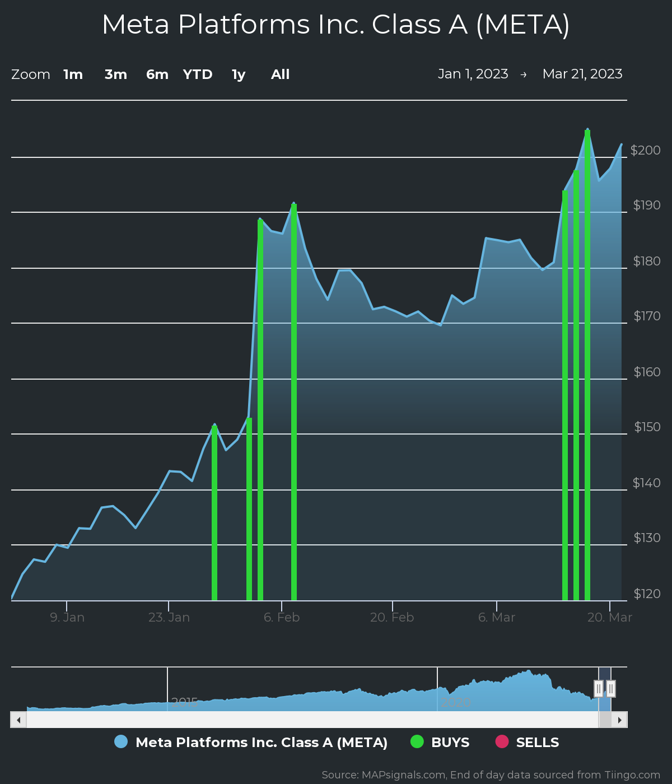
Task: Click the left navigator range handle
Action: pyautogui.click(x=599, y=689)
